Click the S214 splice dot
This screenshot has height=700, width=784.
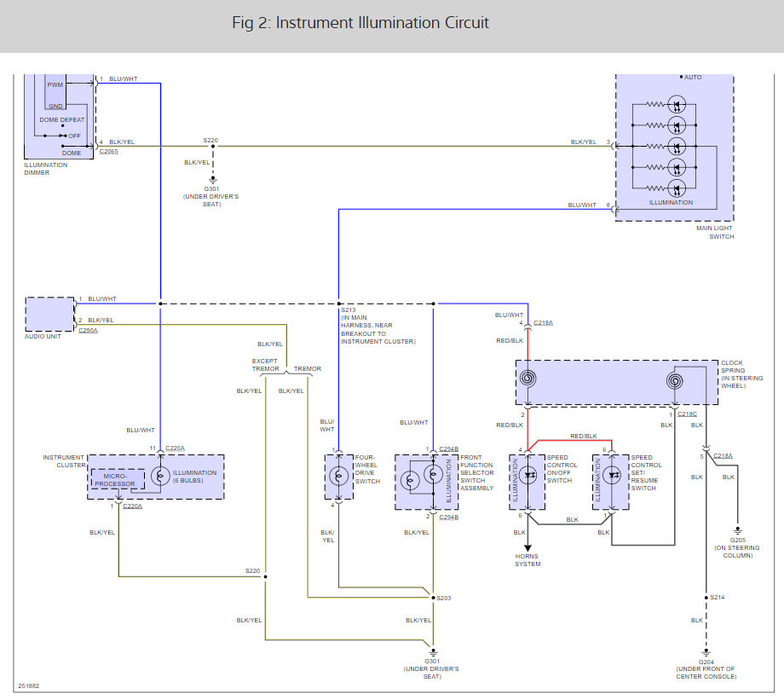point(706,598)
